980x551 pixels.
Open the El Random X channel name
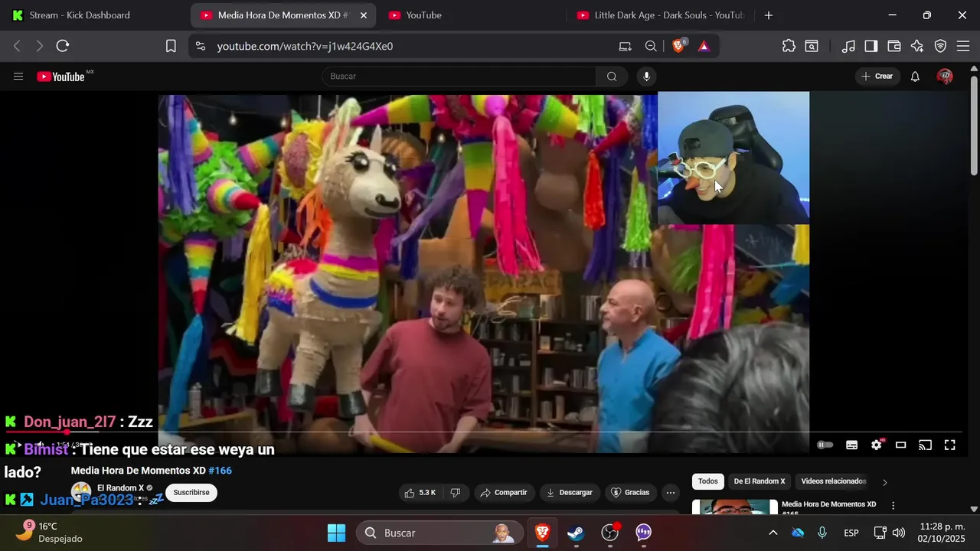120,488
